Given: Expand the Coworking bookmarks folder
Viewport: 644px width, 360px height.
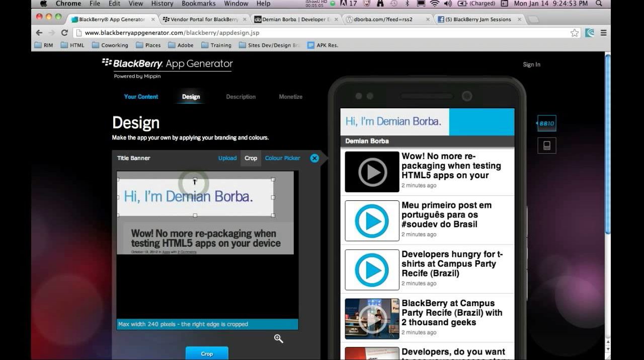Looking at the screenshot, I should 110,45.
